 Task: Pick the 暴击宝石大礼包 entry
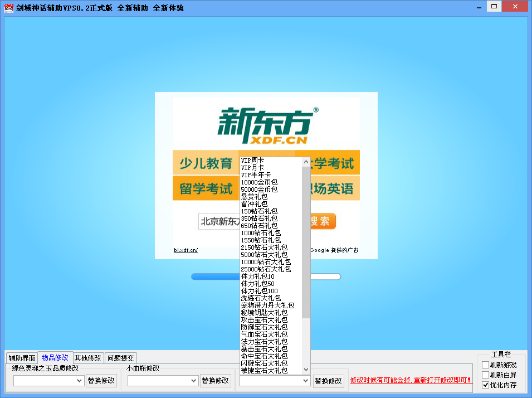pyautogui.click(x=271, y=349)
